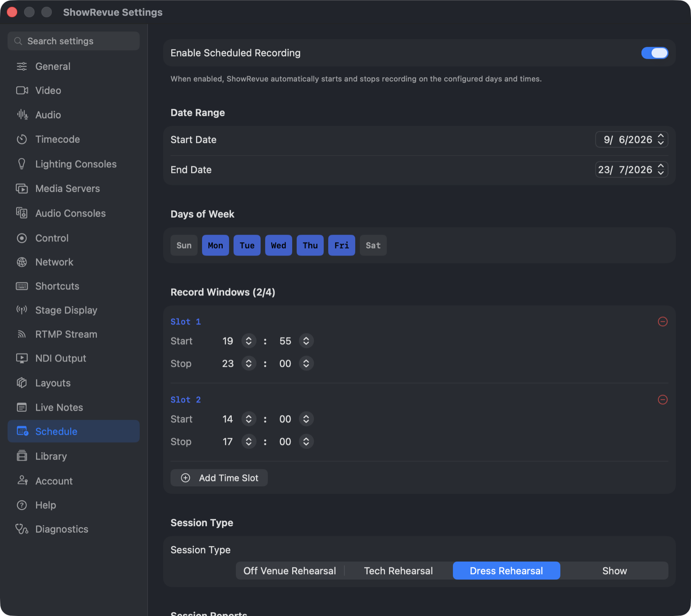Click the Account person icon
Screen dimensions: 691x616
coord(22,480)
